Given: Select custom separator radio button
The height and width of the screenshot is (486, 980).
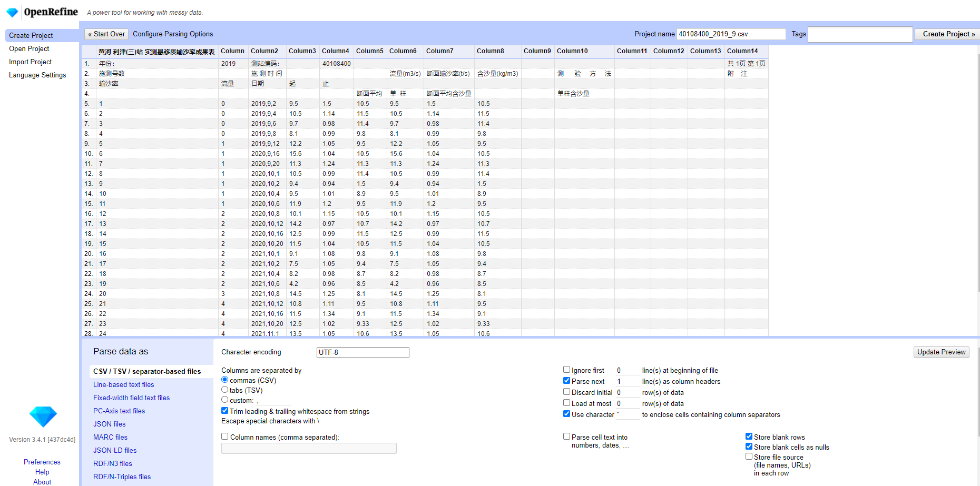Looking at the screenshot, I should tap(225, 400).
